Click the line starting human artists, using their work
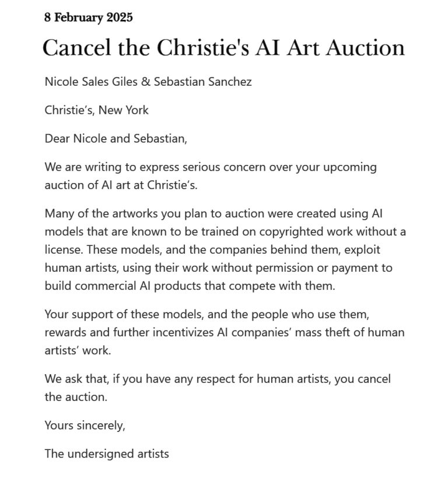The image size is (448, 478). tap(218, 268)
